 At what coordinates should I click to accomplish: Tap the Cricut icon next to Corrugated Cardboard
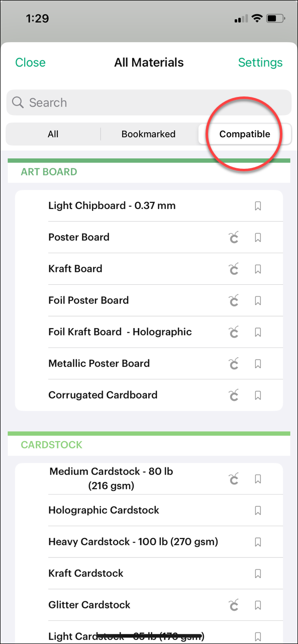tap(233, 395)
